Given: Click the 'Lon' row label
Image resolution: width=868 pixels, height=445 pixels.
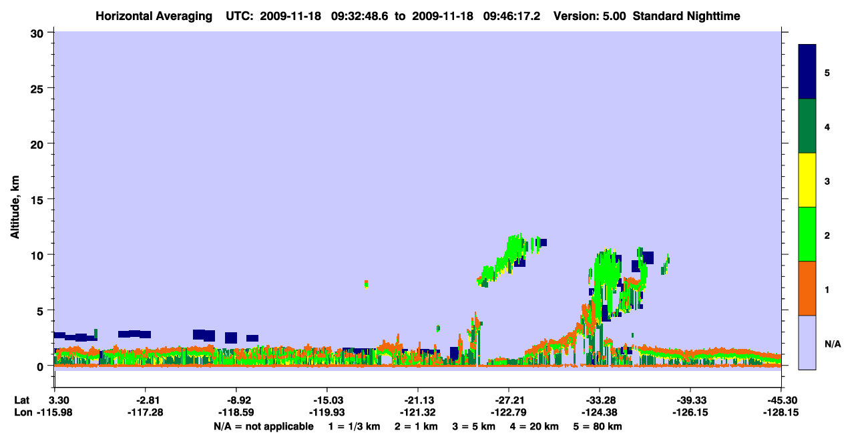Looking at the screenshot, I should click(x=22, y=412).
